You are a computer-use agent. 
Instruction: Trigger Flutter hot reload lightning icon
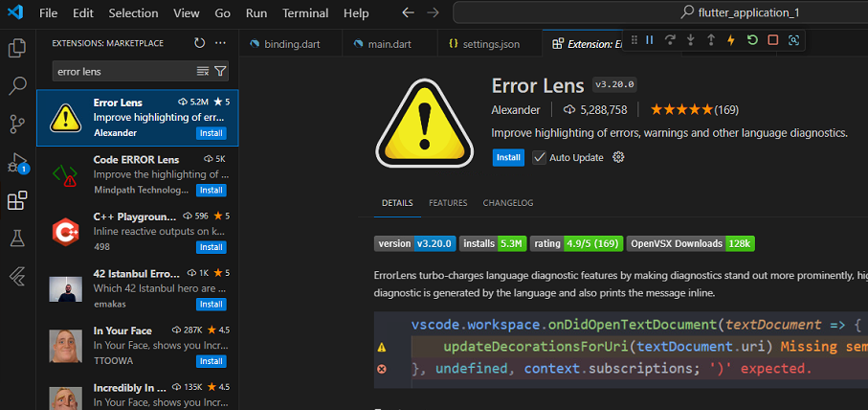[x=731, y=40]
